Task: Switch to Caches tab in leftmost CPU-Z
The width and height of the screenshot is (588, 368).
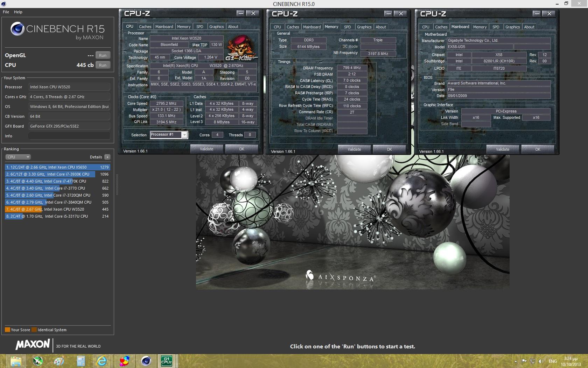Action: click(x=145, y=27)
